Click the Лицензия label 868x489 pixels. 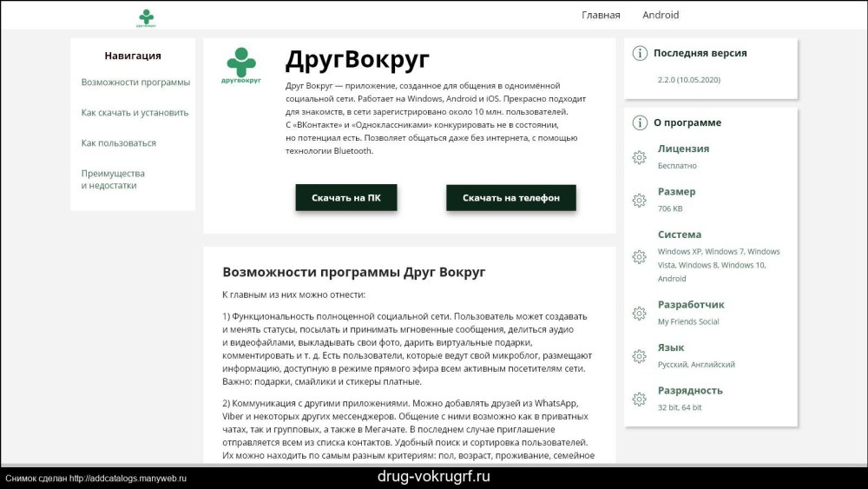pyautogui.click(x=683, y=149)
